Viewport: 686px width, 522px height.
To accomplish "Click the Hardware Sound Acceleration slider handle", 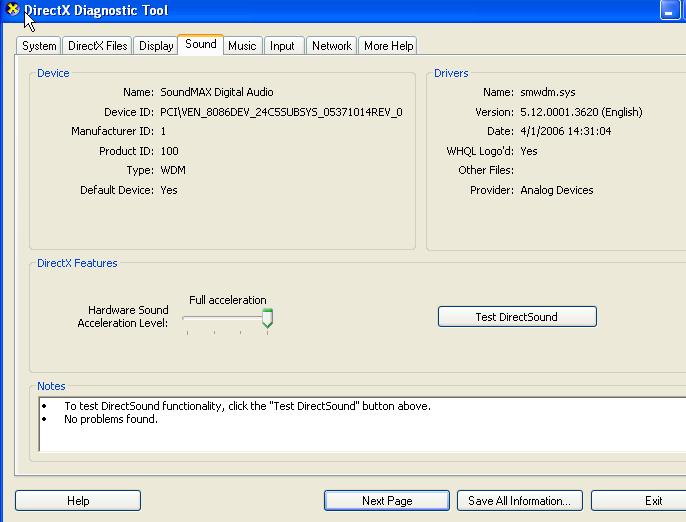I will tap(267, 319).
